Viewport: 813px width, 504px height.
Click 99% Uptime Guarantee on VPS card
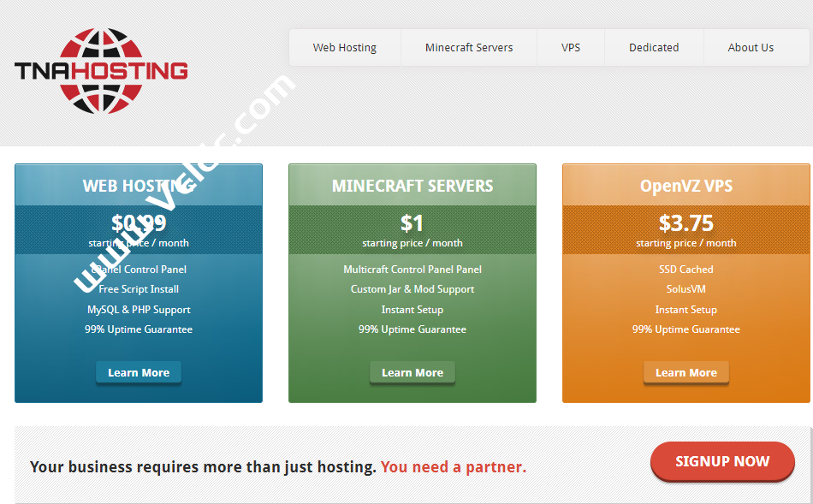point(685,329)
